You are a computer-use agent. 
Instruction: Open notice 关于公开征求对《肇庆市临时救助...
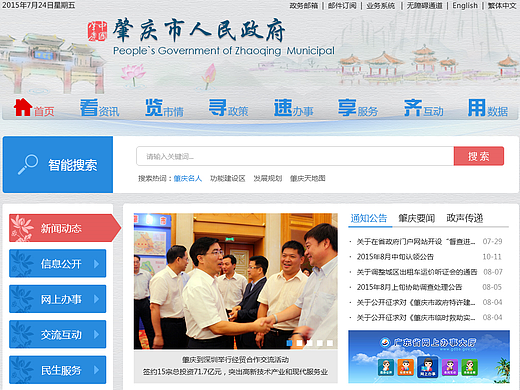[x=416, y=317]
